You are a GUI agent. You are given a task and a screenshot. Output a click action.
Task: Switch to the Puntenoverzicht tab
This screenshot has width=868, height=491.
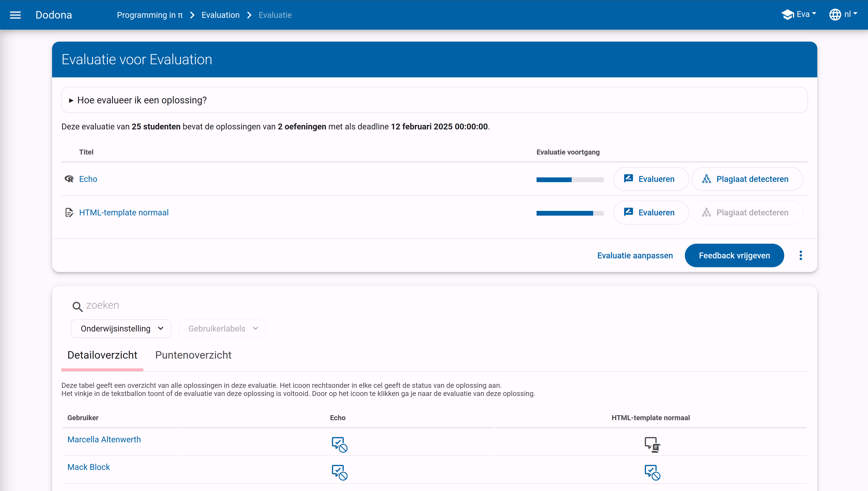193,355
